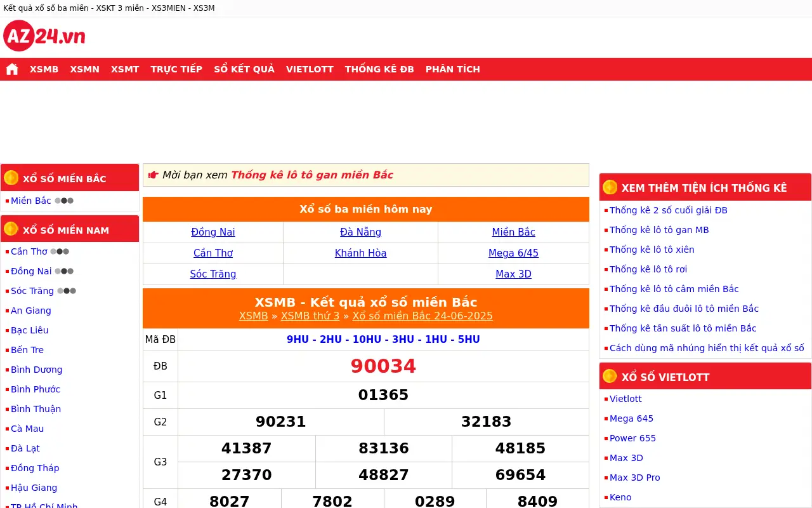The height and width of the screenshot is (508, 812).
Task: Open the Max 3D link in today's table
Action: [x=514, y=274]
